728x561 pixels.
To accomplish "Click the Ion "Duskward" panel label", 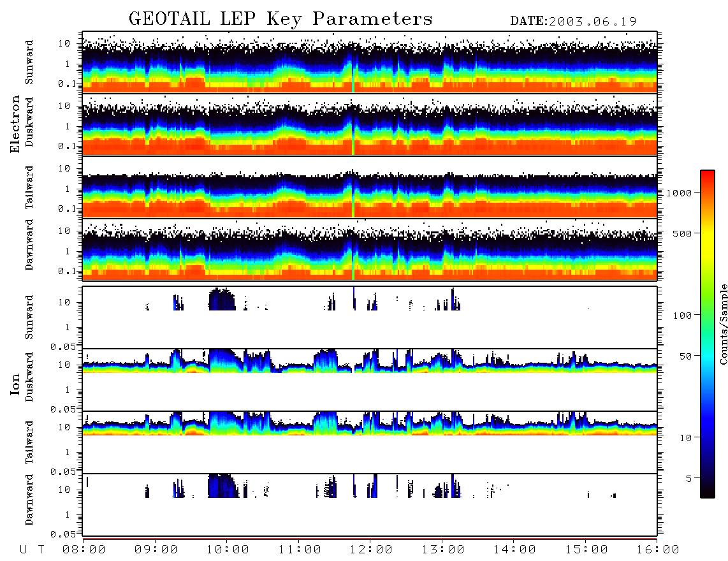I will [x=29, y=377].
